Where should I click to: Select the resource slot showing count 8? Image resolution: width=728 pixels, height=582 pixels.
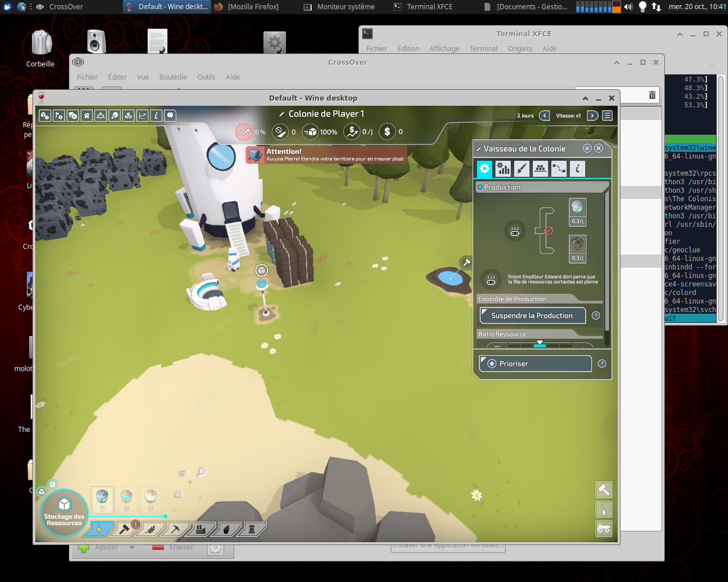click(x=102, y=498)
